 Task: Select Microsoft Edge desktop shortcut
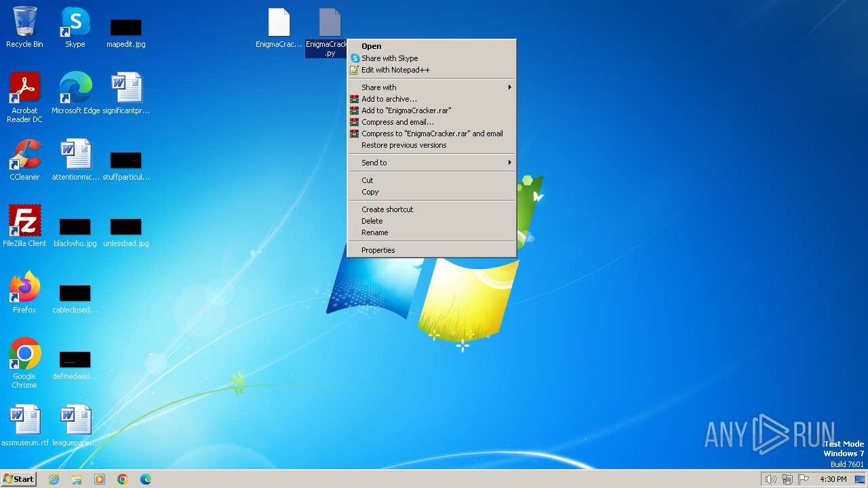75,93
